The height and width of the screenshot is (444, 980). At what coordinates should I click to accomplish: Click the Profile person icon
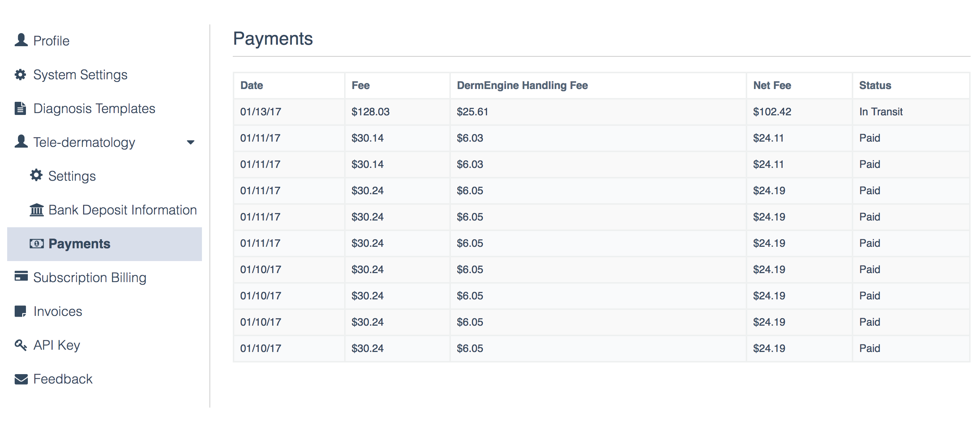pos(21,40)
